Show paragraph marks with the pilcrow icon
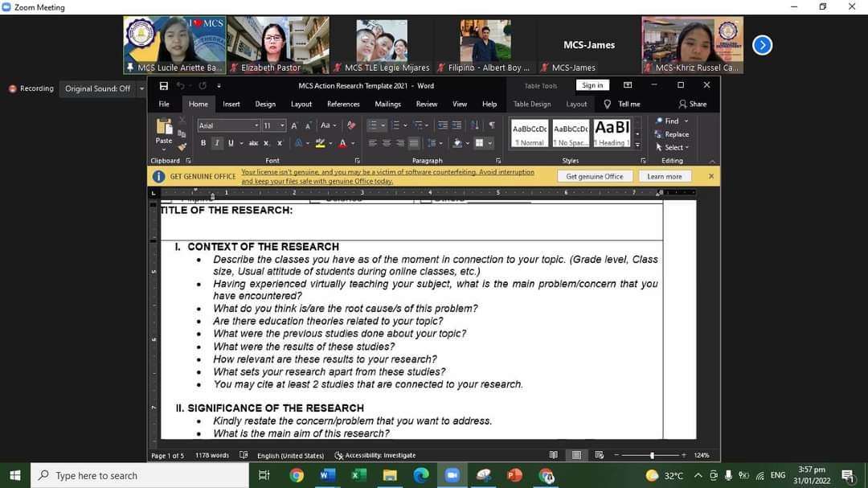The image size is (868, 488). (x=492, y=125)
